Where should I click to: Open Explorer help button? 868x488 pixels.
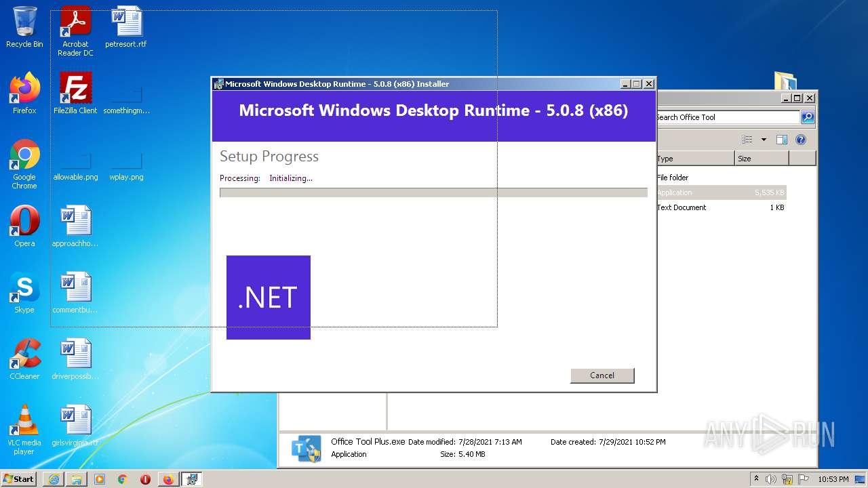point(801,140)
